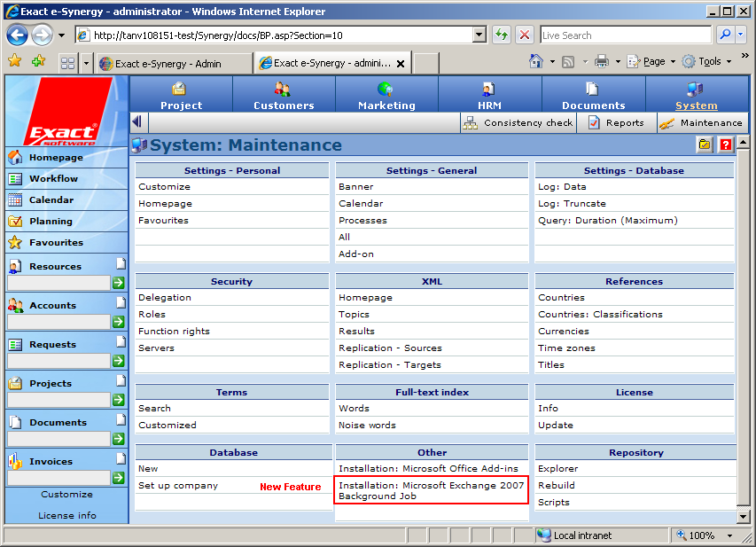Collapse the left sidebar with arrow icon

click(x=137, y=122)
